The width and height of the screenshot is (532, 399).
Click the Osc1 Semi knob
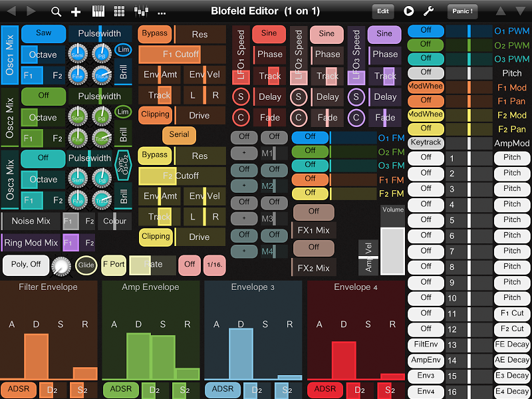click(x=78, y=54)
